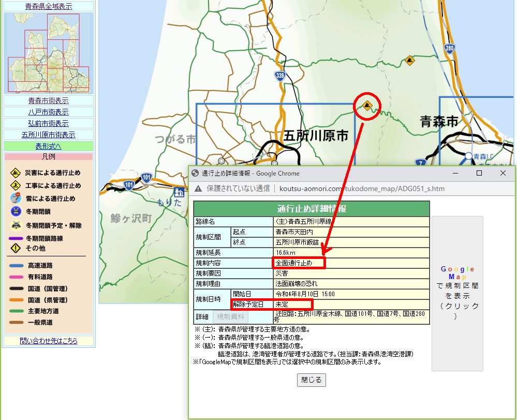The width and height of the screenshot is (517, 420).
Task: Click the 青森市 label on the map
Action: [439, 121]
